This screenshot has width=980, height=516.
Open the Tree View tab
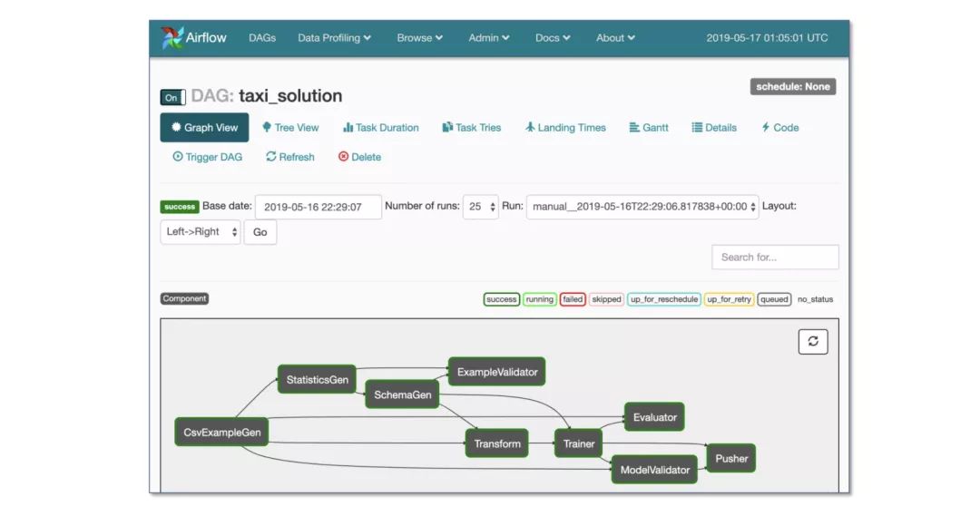[290, 128]
